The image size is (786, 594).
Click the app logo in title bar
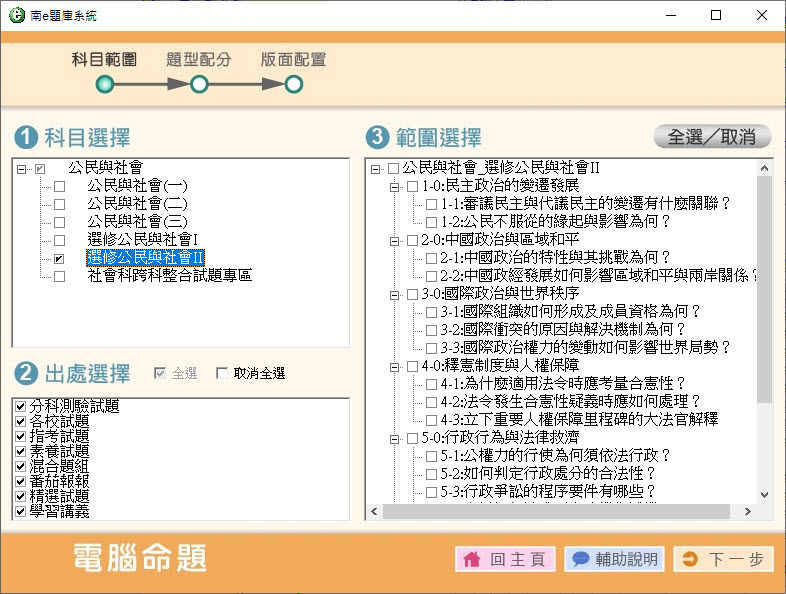15,15
